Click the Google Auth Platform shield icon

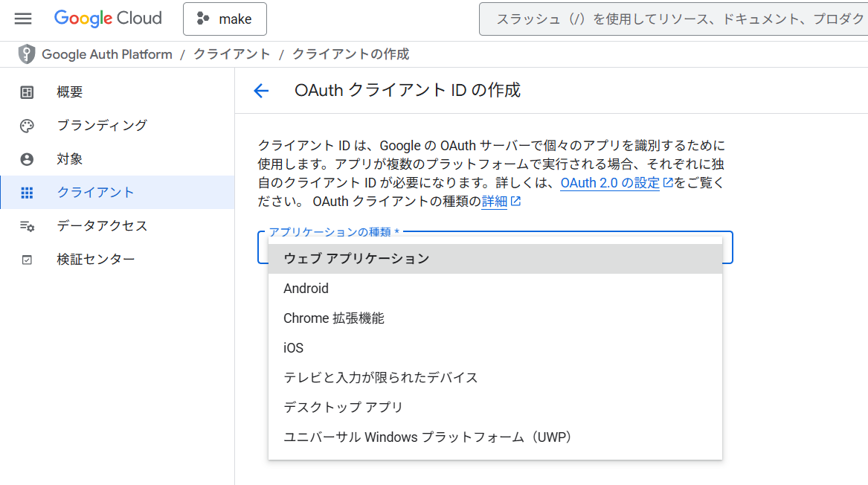pyautogui.click(x=26, y=54)
